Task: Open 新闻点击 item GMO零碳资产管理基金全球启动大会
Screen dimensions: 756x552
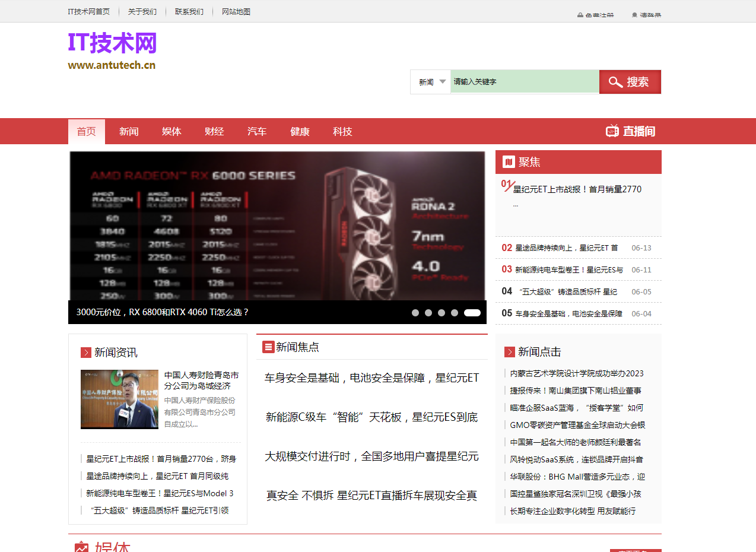Action: pyautogui.click(x=578, y=425)
